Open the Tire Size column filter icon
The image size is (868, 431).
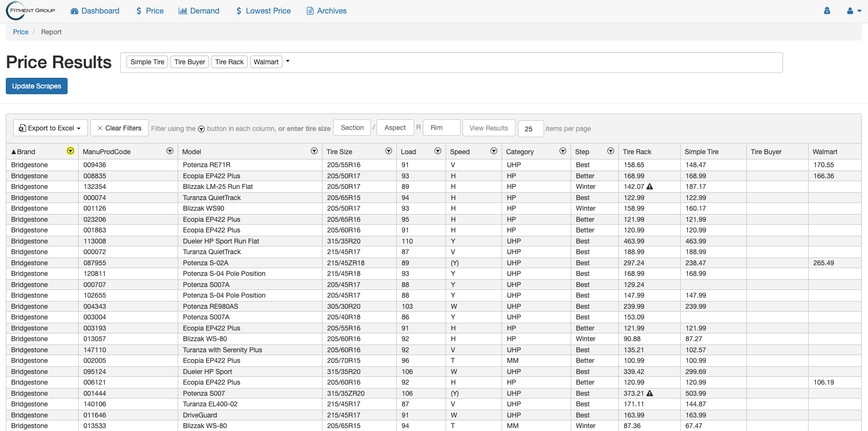point(389,151)
